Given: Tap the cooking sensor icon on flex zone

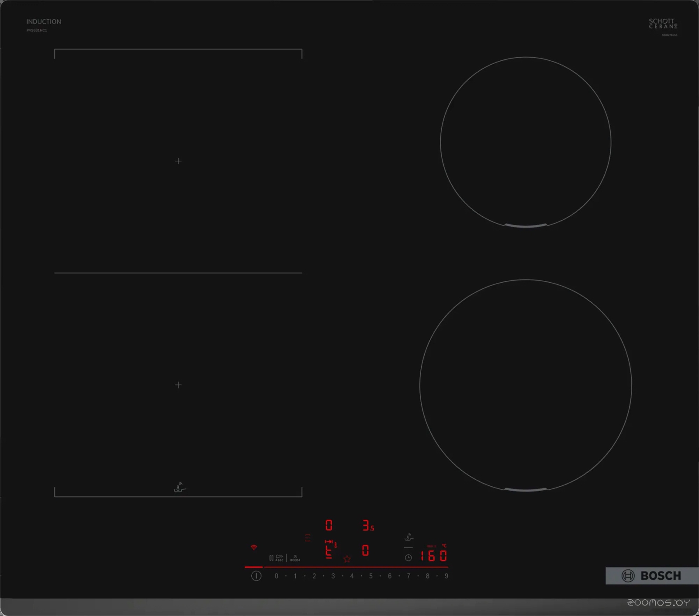Looking at the screenshot, I should [179, 488].
